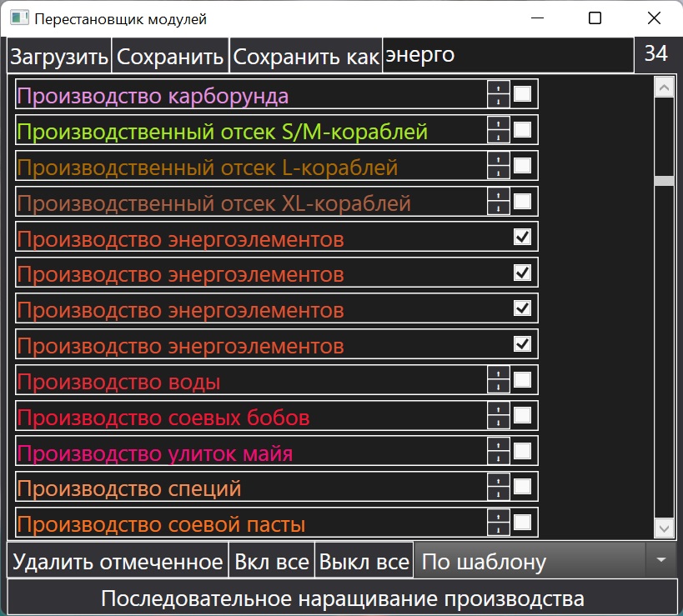Screen dimensions: 683x616
Task: Move Производство соевых бобов module down
Action: [498, 423]
